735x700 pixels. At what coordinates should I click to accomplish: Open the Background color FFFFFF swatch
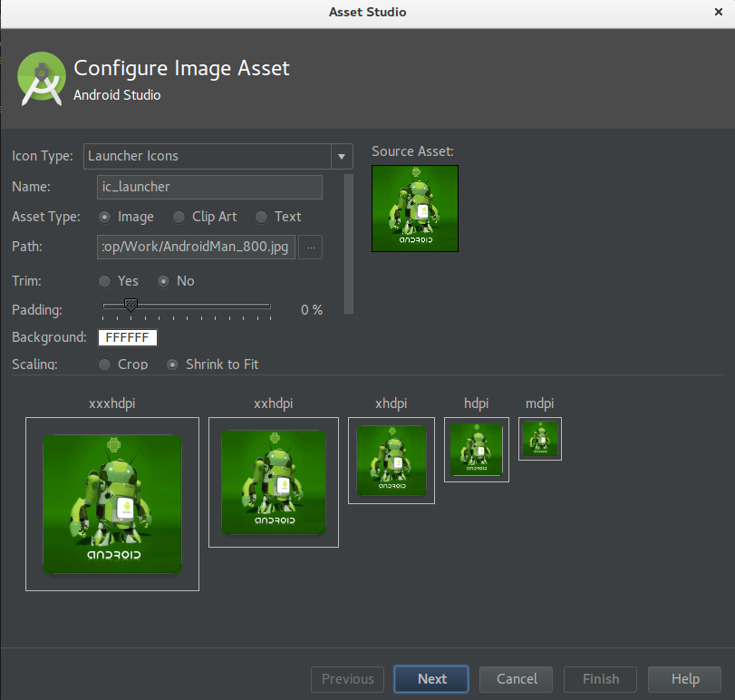click(x=128, y=337)
